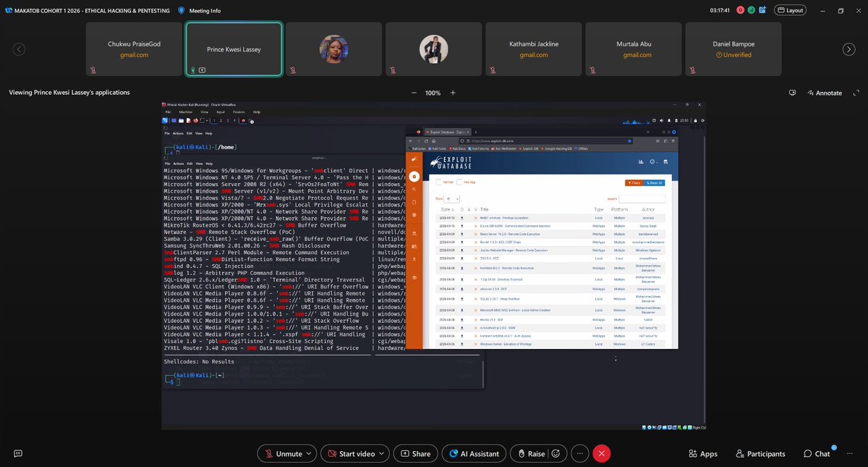
Task: Sort Exploit-DB table by Date column
Action: pyautogui.click(x=447, y=209)
